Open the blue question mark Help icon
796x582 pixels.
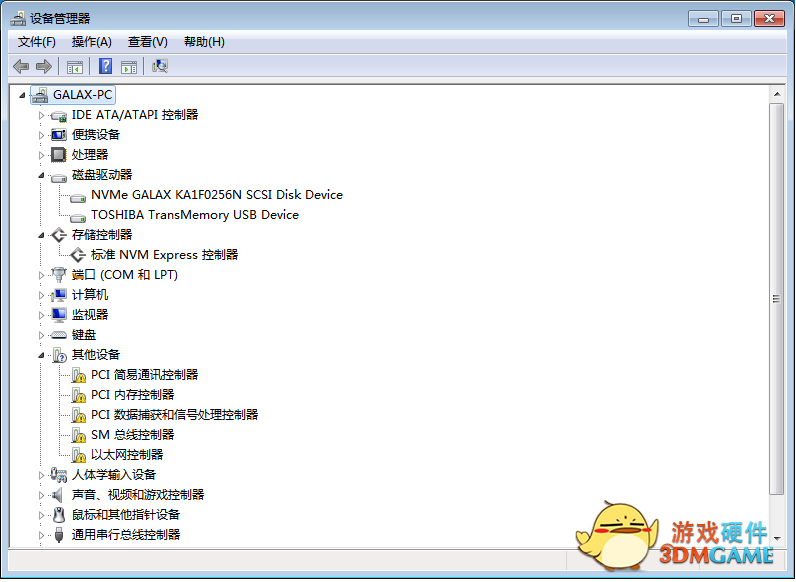point(105,66)
